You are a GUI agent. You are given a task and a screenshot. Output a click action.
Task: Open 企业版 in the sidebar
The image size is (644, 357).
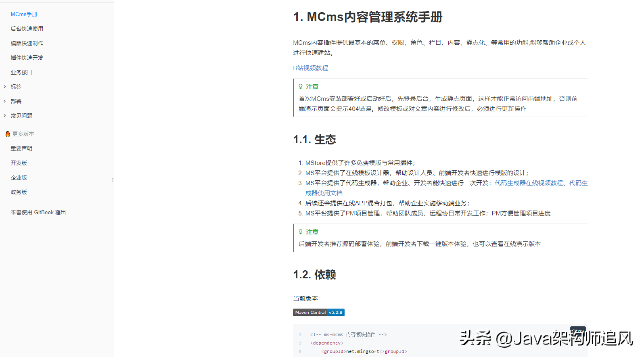point(19,177)
